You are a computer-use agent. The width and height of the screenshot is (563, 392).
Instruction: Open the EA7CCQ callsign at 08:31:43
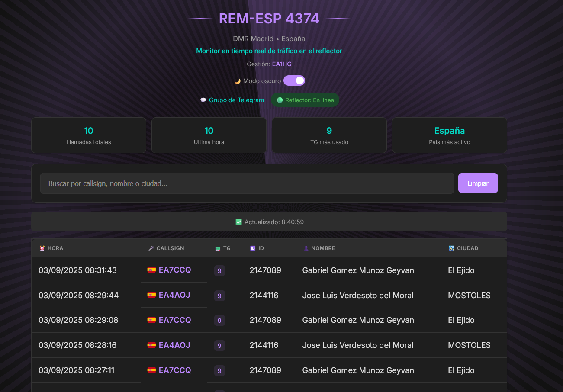(x=175, y=270)
